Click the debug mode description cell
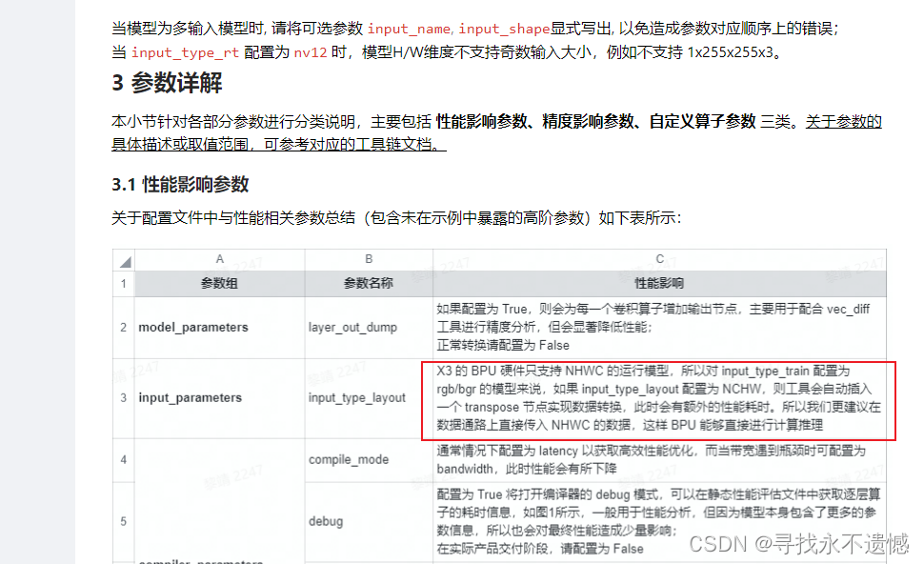 coord(659,521)
